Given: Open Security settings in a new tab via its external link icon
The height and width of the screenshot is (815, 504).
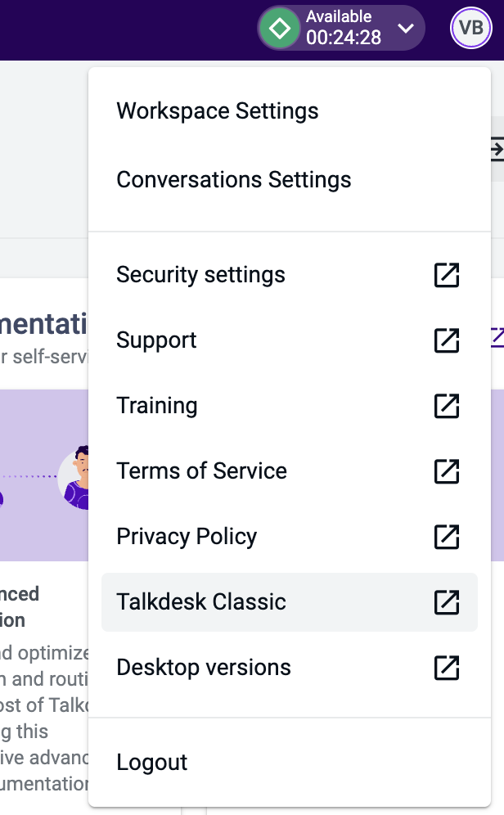Looking at the screenshot, I should (x=446, y=275).
